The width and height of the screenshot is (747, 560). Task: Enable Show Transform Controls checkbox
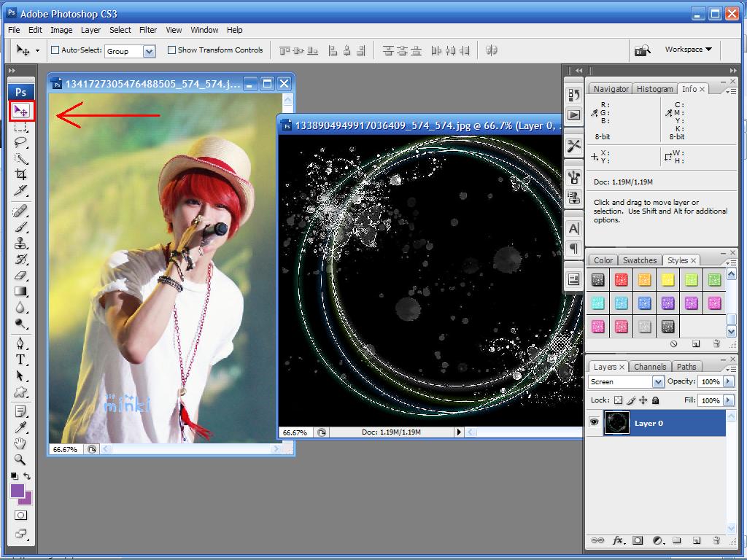point(172,50)
